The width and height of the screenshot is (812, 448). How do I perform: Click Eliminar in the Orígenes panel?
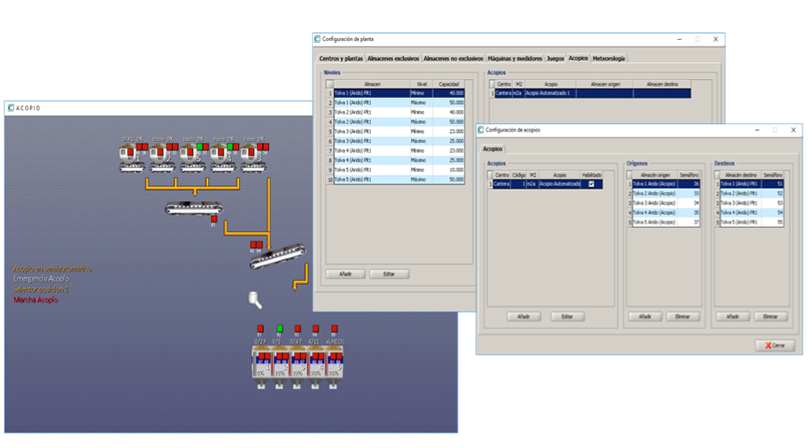pos(684,316)
